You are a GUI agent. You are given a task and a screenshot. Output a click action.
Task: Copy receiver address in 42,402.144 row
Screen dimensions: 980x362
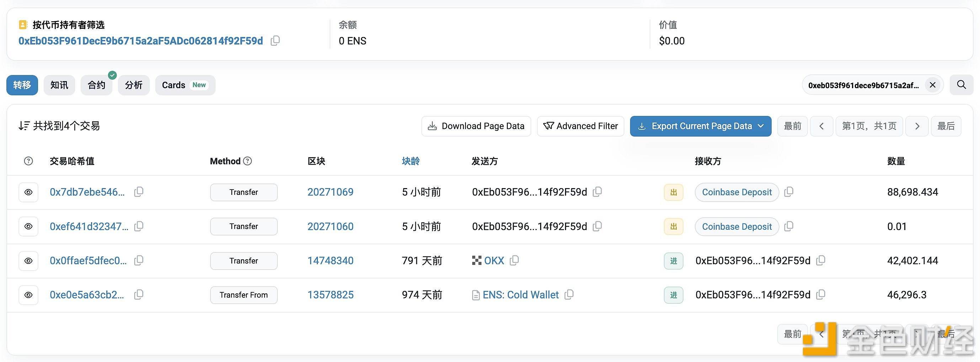click(x=821, y=260)
